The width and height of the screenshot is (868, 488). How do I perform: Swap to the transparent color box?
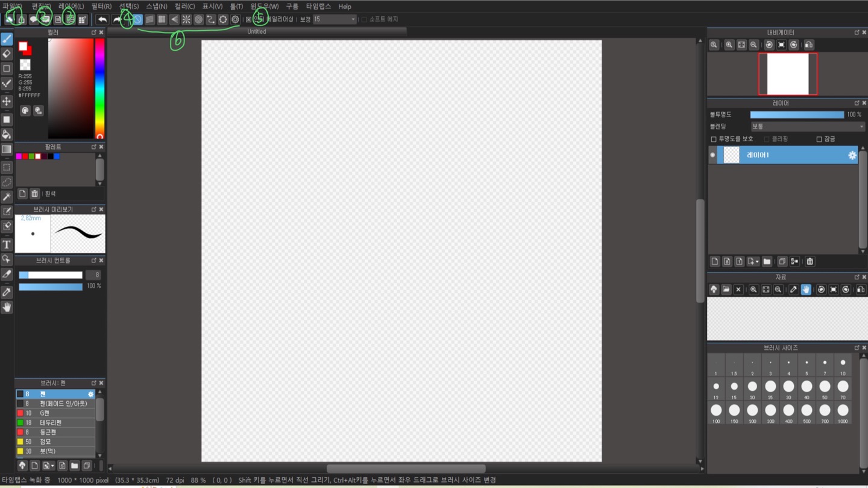25,64
